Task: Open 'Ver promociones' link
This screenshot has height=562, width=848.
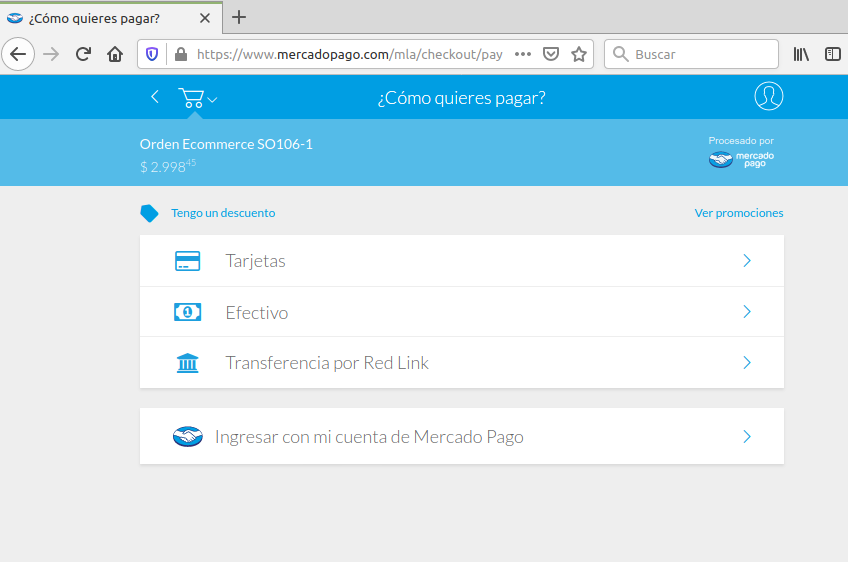Action: [739, 213]
